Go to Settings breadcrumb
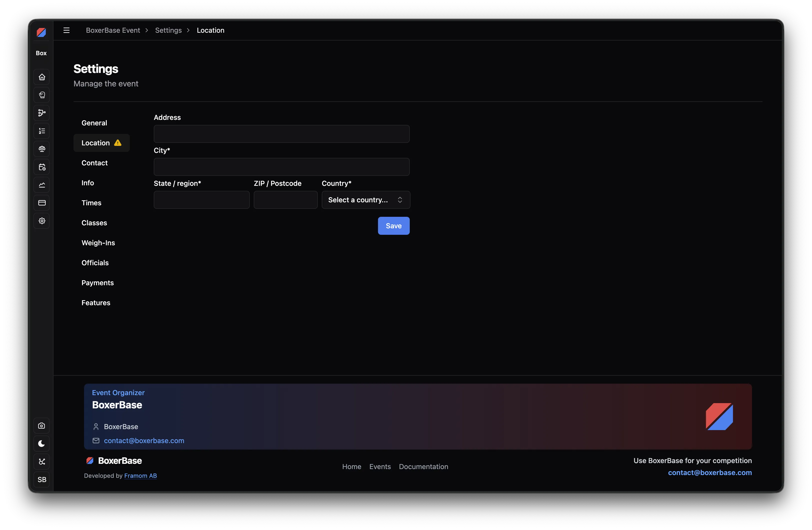The width and height of the screenshot is (812, 530). pyautogui.click(x=168, y=30)
